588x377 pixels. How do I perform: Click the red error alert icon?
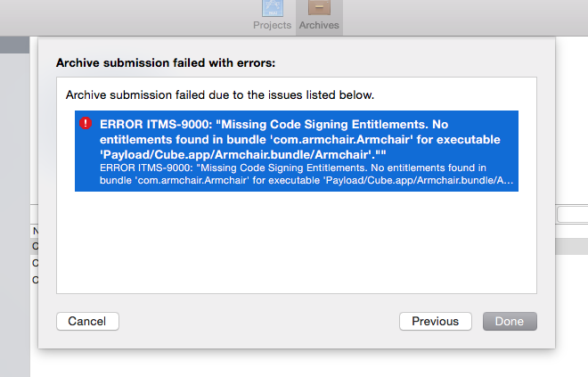pyautogui.click(x=86, y=123)
